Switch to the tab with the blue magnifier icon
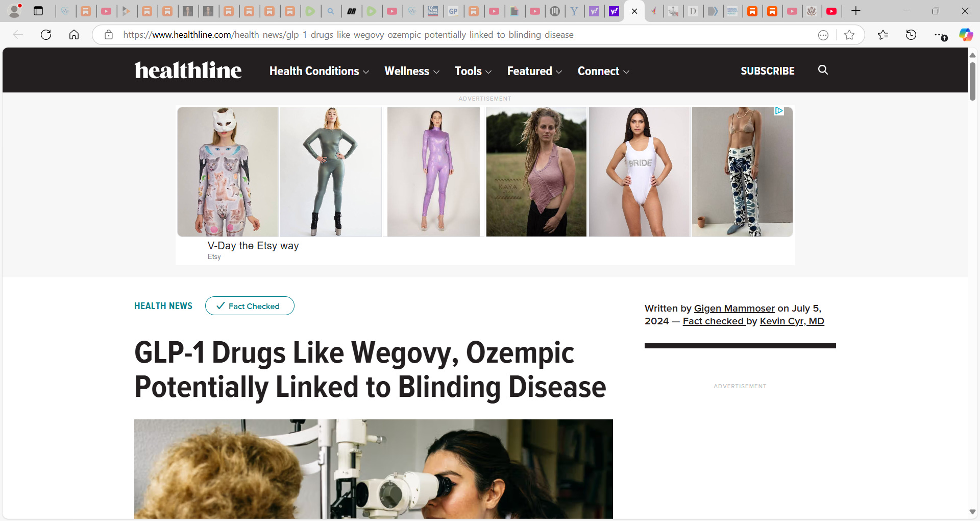Viewport: 980px width, 521px height. [331, 11]
